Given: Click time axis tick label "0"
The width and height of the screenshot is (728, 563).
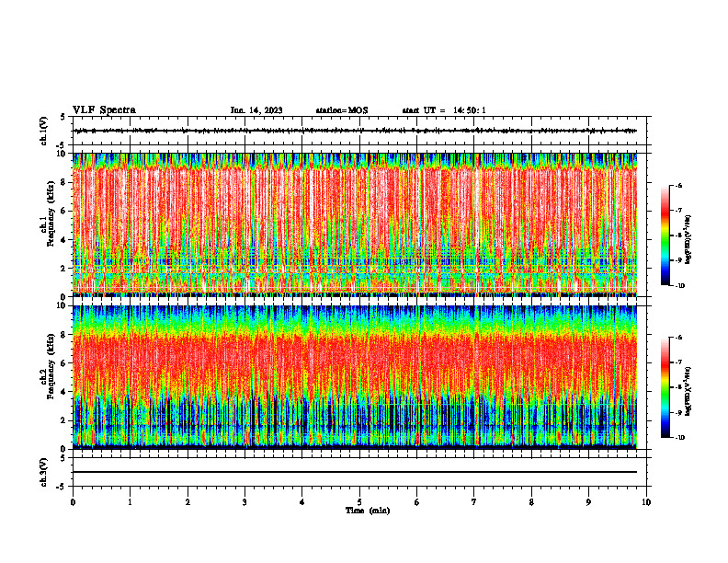Looking at the screenshot, I should (73, 502).
